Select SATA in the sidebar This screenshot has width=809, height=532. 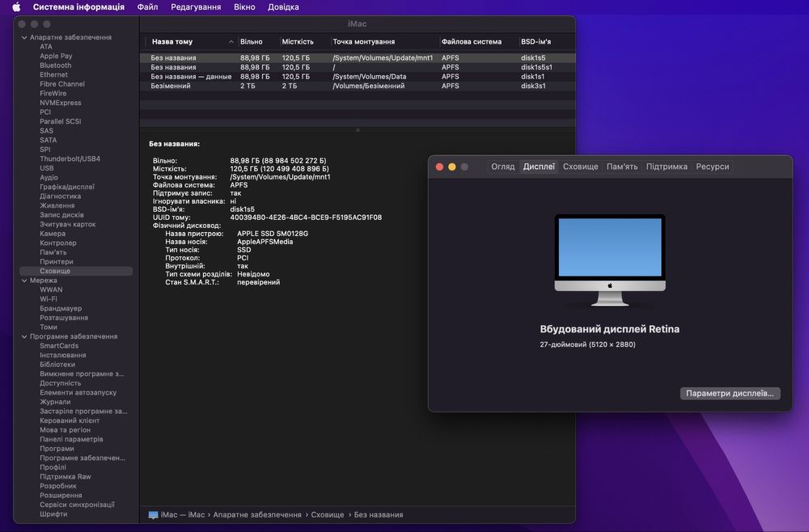(x=48, y=140)
